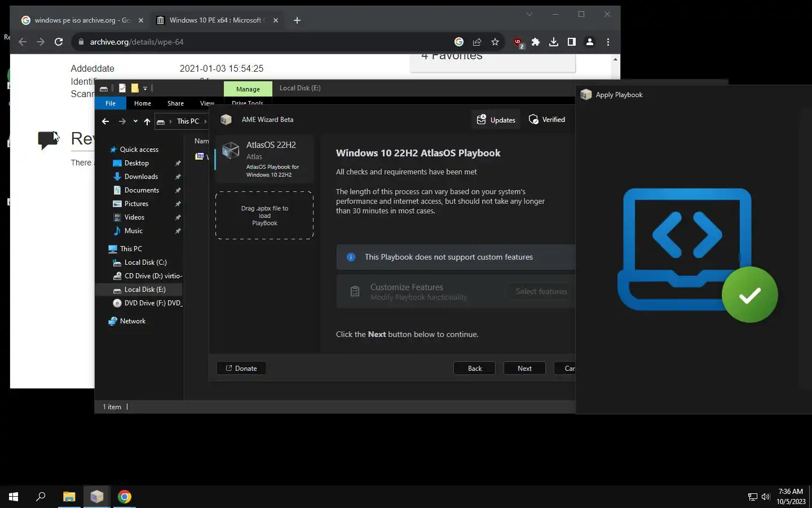Bookmark this page with the star icon
This screenshot has width=812, height=508.
click(x=495, y=42)
